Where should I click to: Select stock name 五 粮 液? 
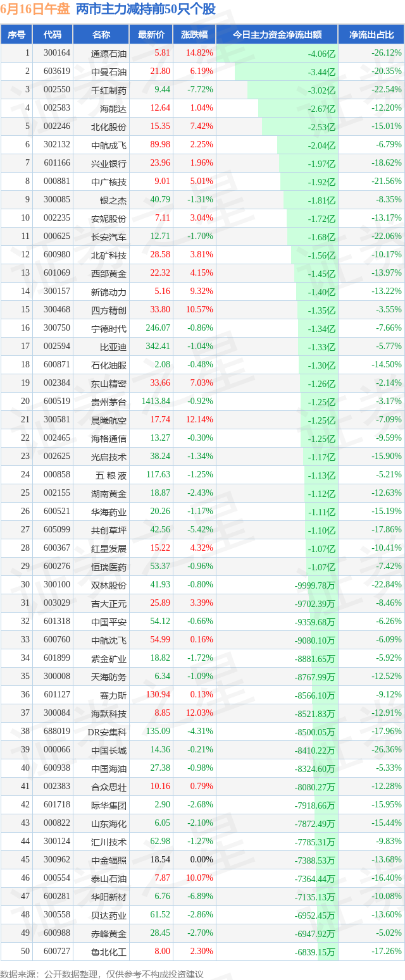(x=110, y=475)
